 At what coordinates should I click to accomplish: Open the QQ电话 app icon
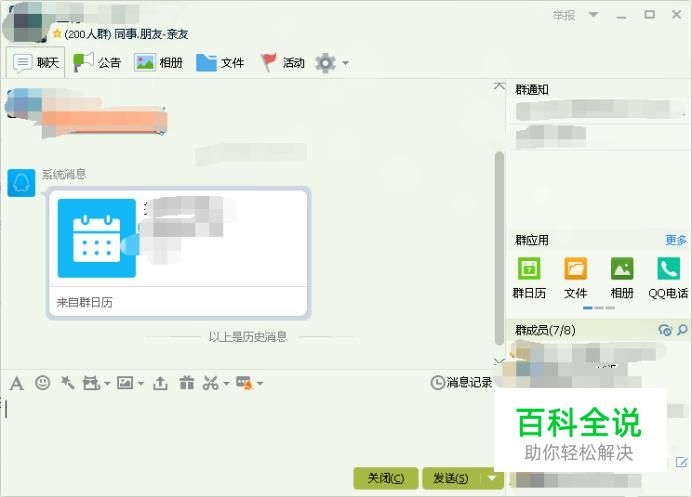[x=668, y=278]
